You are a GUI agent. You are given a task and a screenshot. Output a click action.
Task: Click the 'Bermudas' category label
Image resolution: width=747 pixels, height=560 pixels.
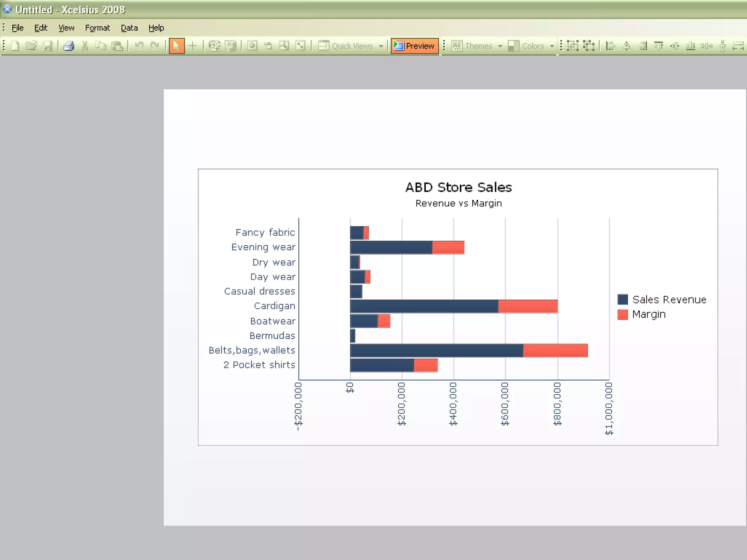click(272, 335)
